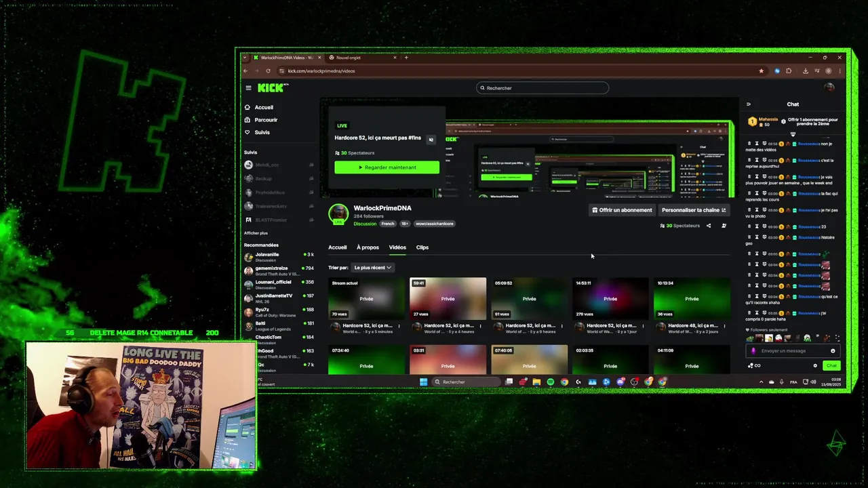This screenshot has height=488, width=868.
Task: Expand followed list with Afficher plus
Action: pos(256,233)
